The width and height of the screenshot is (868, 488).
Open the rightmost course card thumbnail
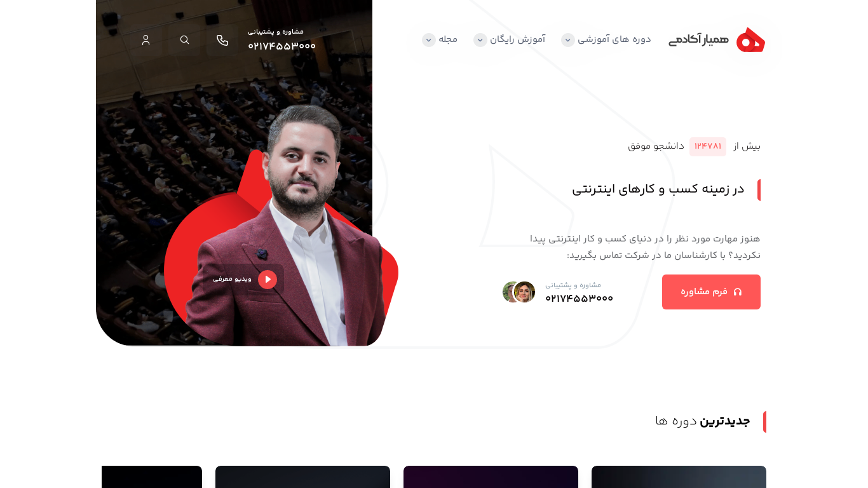coord(679,477)
